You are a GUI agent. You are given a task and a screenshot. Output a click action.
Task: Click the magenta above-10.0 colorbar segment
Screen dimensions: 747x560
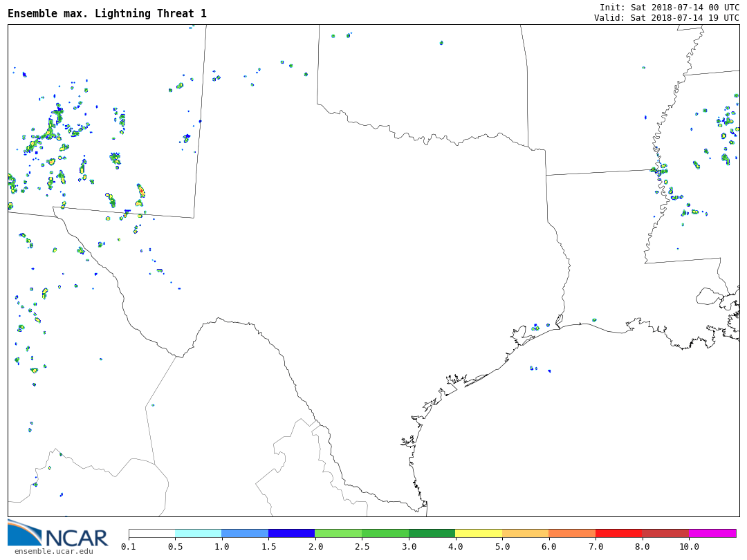712,533
